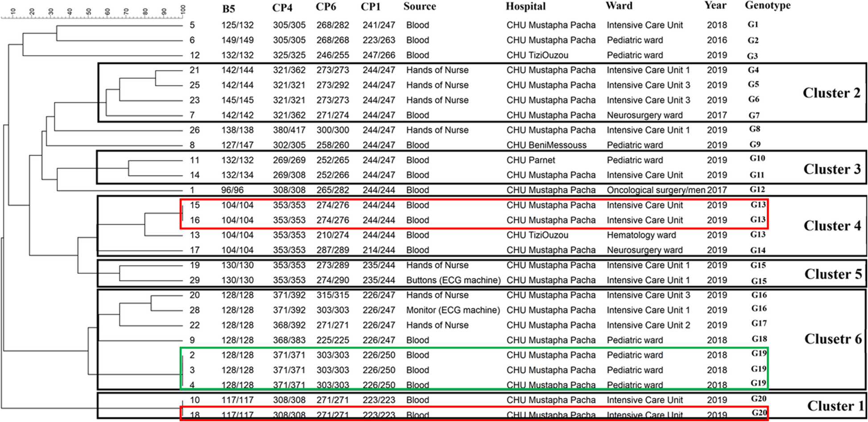Click genotype label G12

[x=757, y=190]
